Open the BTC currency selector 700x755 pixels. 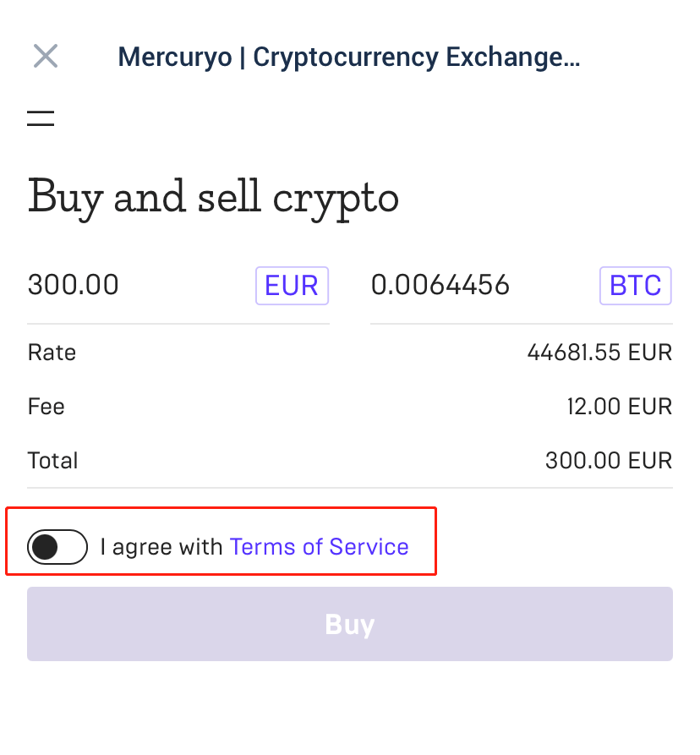(635, 286)
